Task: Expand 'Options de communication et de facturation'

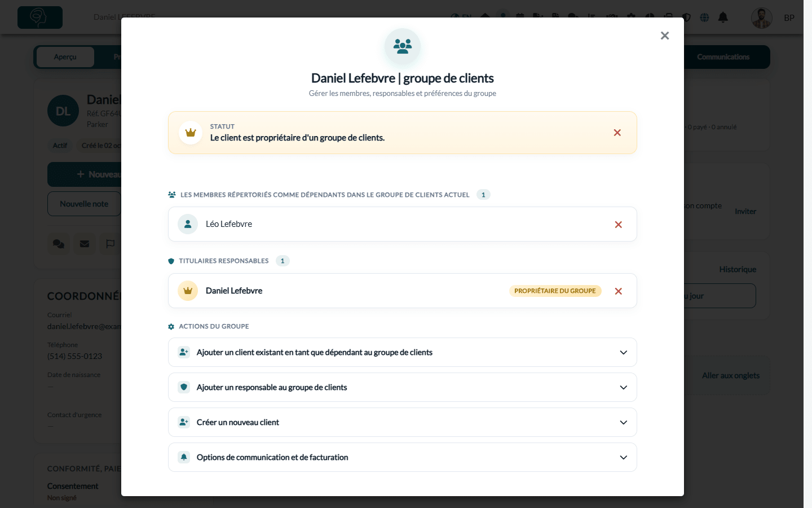Action: [x=403, y=457]
